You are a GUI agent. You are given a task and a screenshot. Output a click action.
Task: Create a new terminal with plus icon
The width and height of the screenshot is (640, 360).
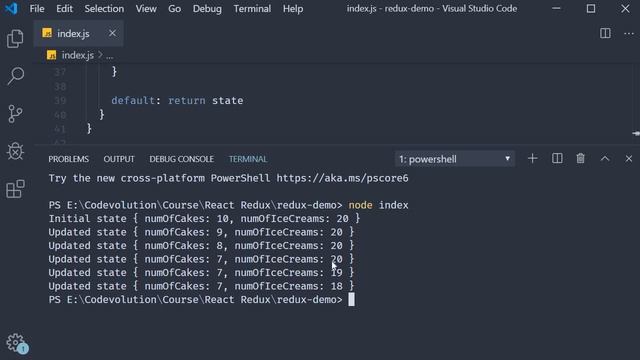[x=533, y=158]
